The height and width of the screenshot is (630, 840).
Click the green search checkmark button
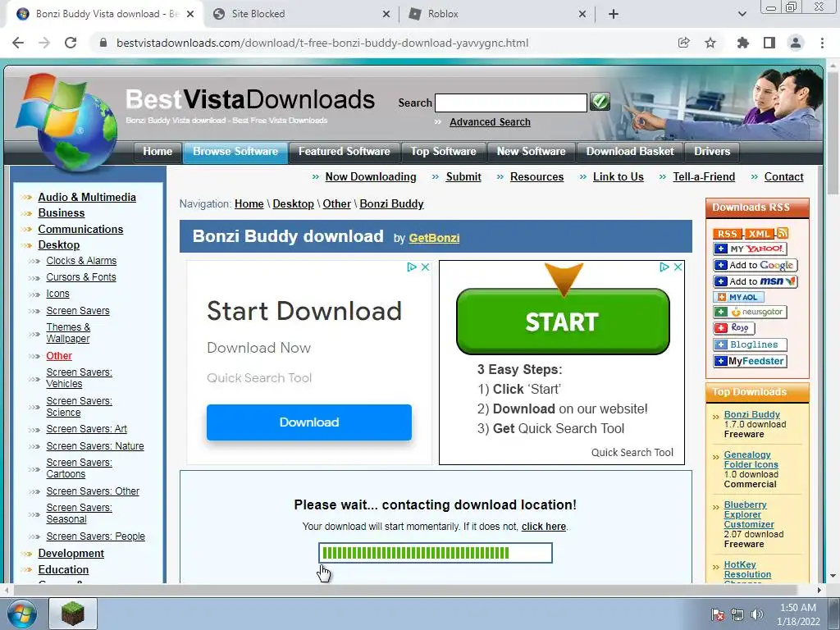(600, 101)
